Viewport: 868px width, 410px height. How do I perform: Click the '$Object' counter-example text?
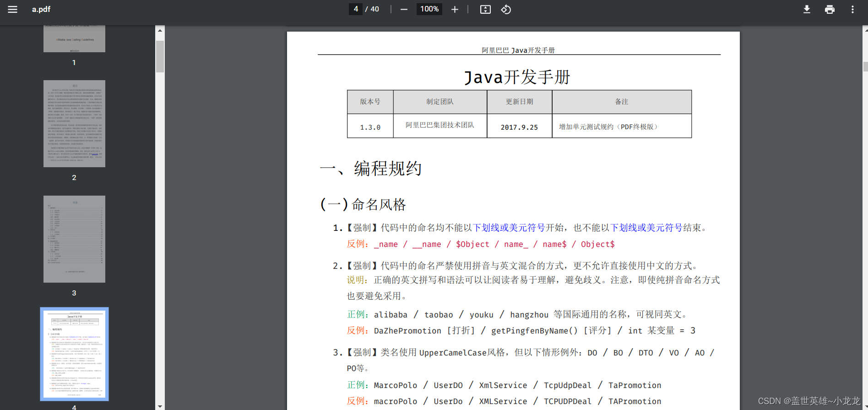pyautogui.click(x=472, y=244)
